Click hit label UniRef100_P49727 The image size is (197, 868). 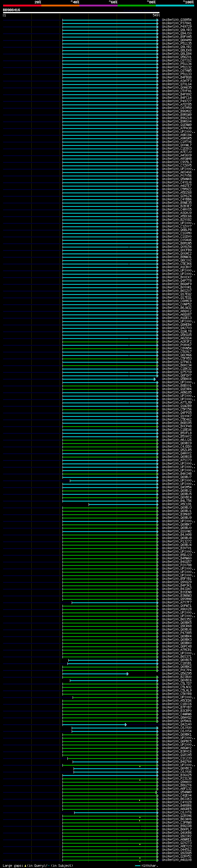177,101
